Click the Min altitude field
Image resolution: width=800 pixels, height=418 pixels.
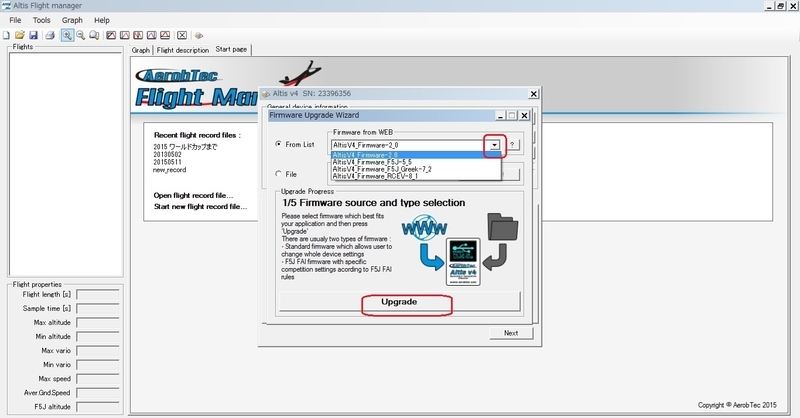click(98, 337)
